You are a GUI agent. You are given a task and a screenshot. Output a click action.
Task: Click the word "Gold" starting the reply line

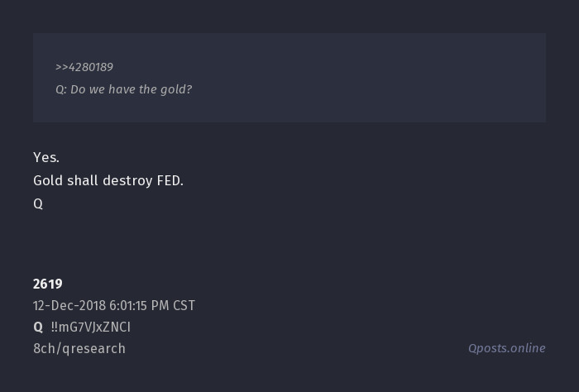tap(48, 180)
